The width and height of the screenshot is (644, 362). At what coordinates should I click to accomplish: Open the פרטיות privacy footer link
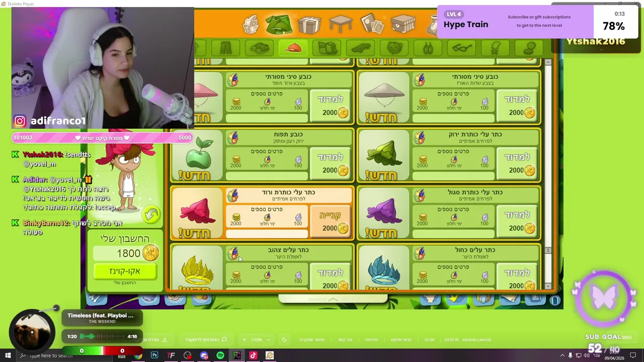point(371,340)
